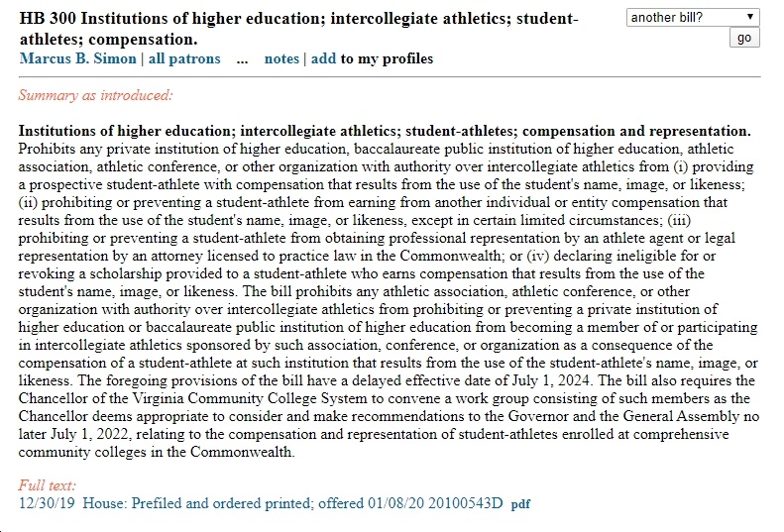Open the notes link
The image size is (784, 532).
tap(281, 58)
